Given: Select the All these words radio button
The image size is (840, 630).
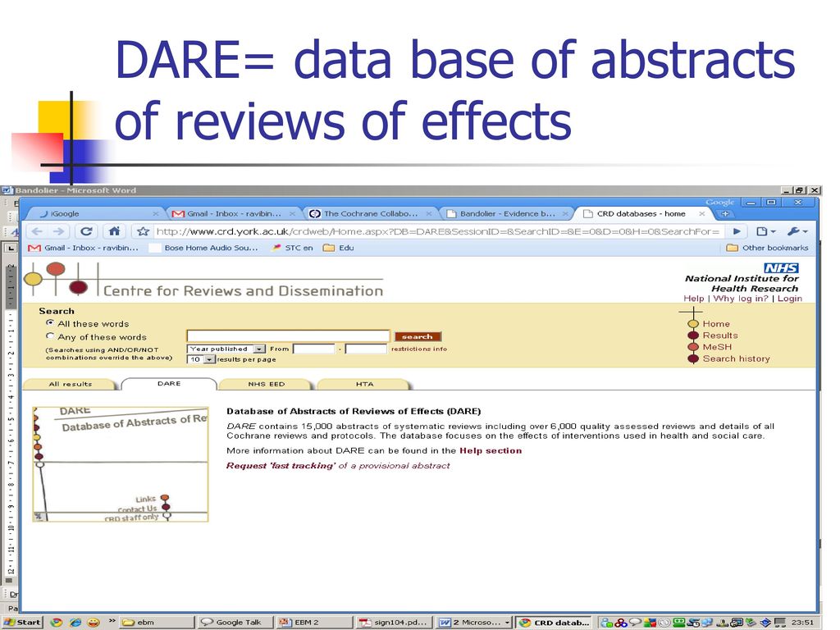Looking at the screenshot, I should (x=50, y=323).
